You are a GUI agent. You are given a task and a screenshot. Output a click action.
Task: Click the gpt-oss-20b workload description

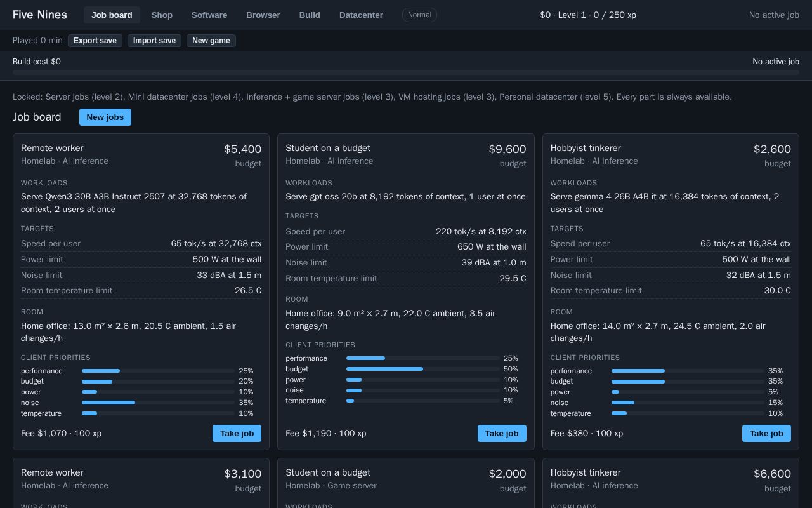[405, 196]
